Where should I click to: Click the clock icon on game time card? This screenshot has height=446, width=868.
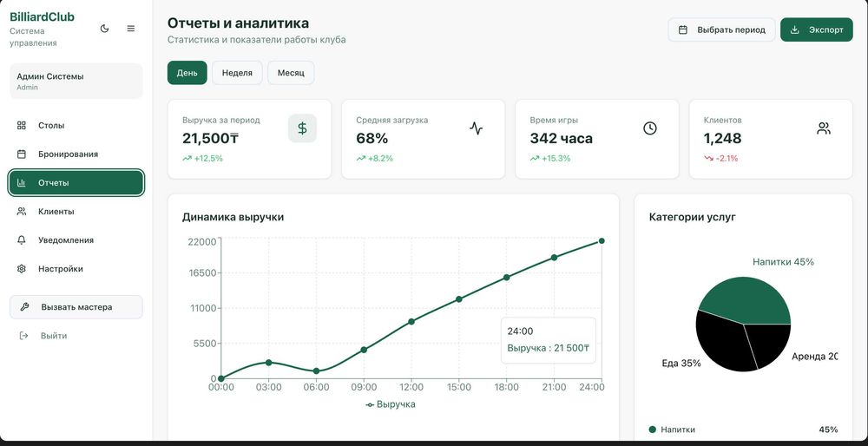650,128
